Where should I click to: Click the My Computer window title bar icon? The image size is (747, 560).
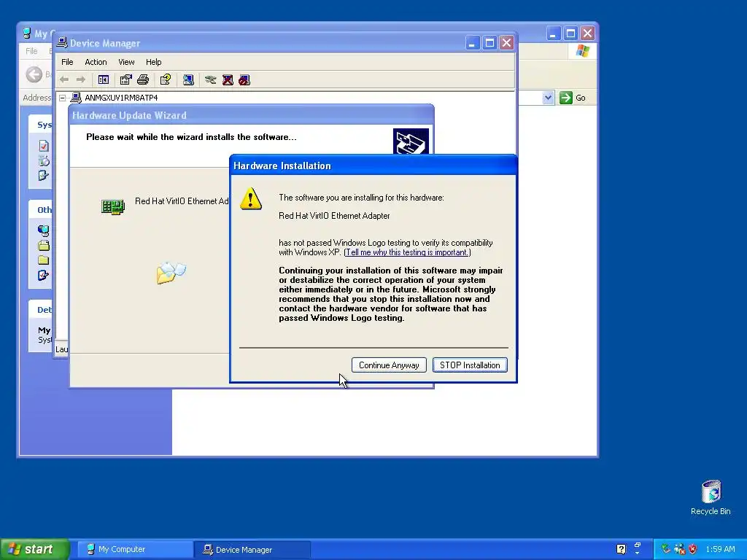(x=27, y=33)
